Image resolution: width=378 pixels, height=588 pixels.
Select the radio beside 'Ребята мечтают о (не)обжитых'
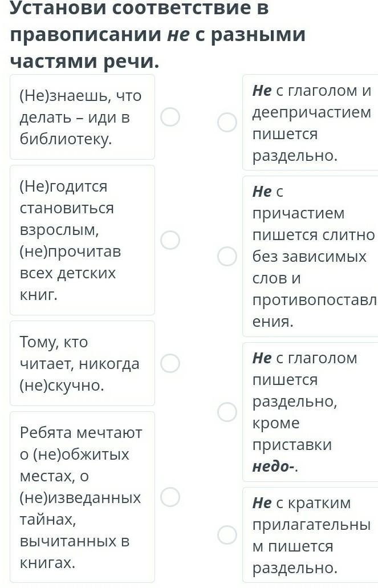(170, 497)
